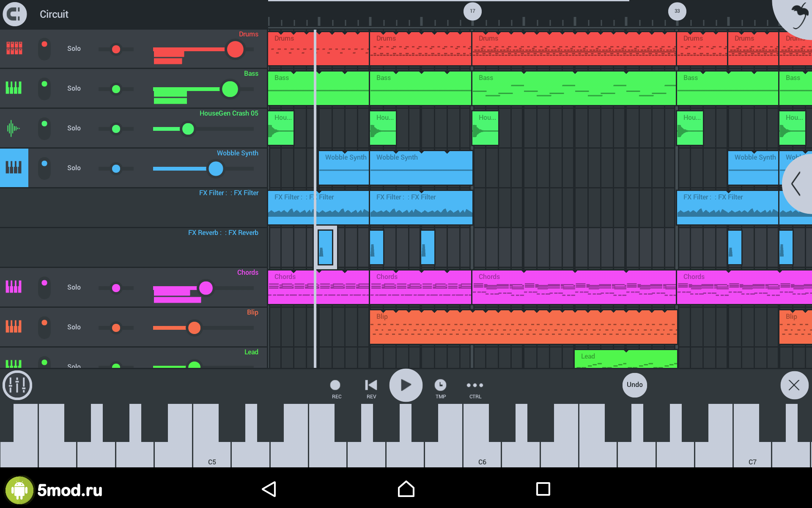
Task: Solo the Wobble Synth track
Action: pyautogui.click(x=74, y=168)
